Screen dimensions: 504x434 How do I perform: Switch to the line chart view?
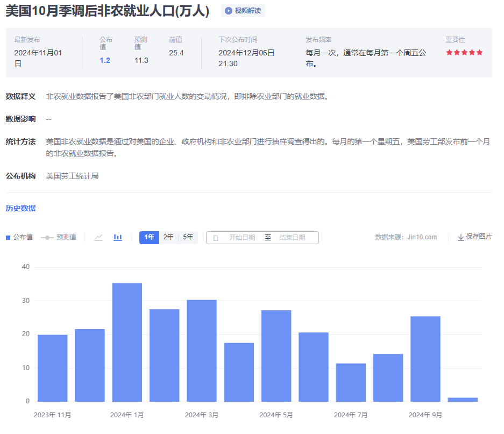(x=98, y=237)
